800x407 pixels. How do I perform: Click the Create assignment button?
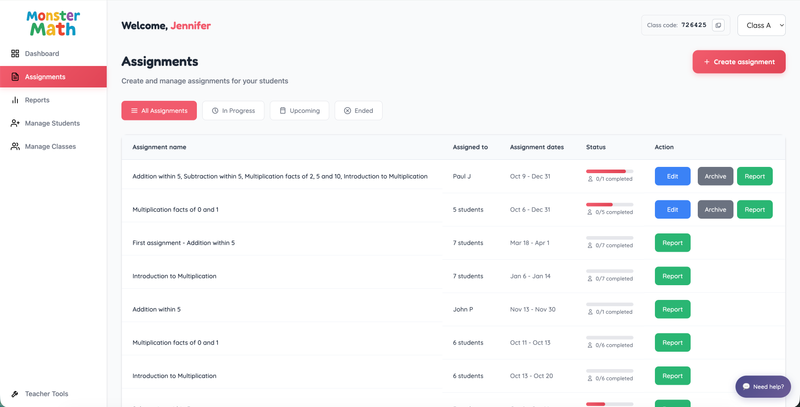[x=739, y=62]
